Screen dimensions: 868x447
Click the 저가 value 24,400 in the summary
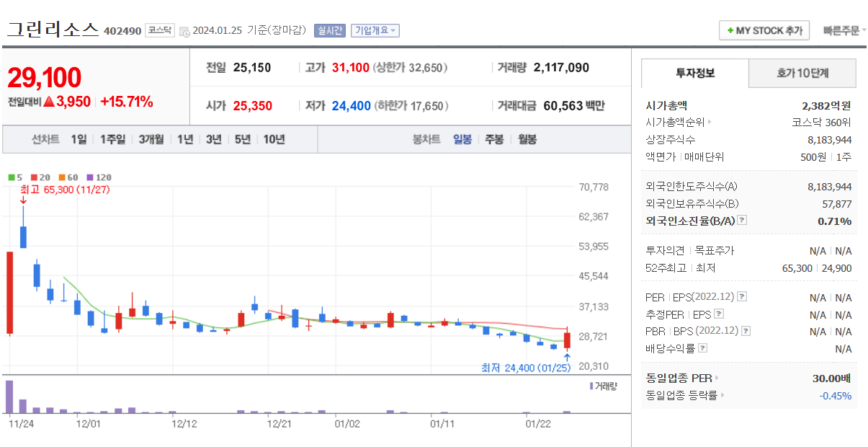coord(351,106)
